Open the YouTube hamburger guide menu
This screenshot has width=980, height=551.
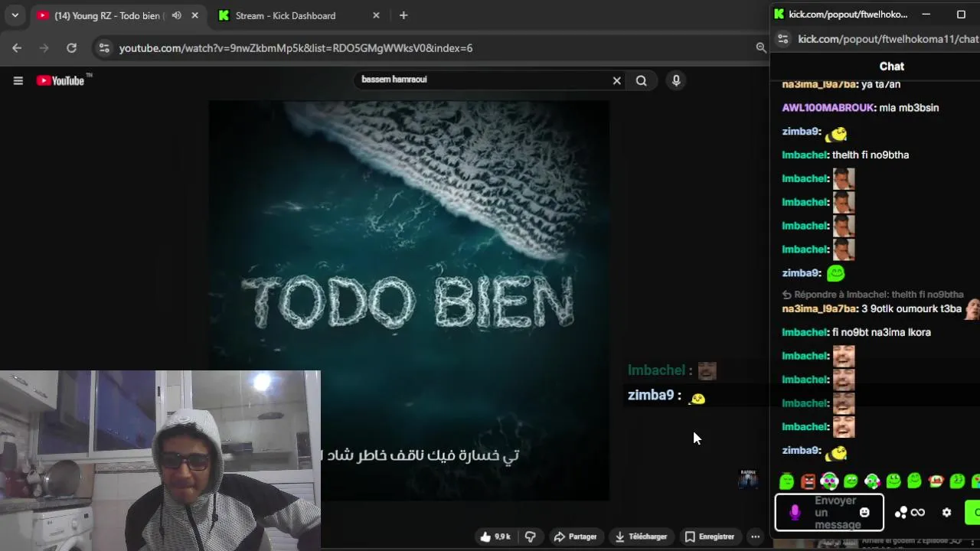click(x=18, y=80)
